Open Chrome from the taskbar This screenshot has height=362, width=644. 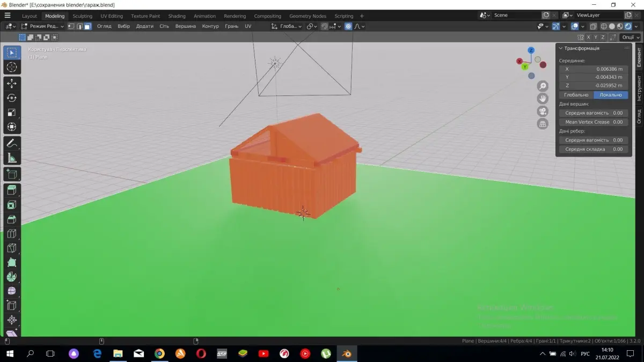(159, 353)
